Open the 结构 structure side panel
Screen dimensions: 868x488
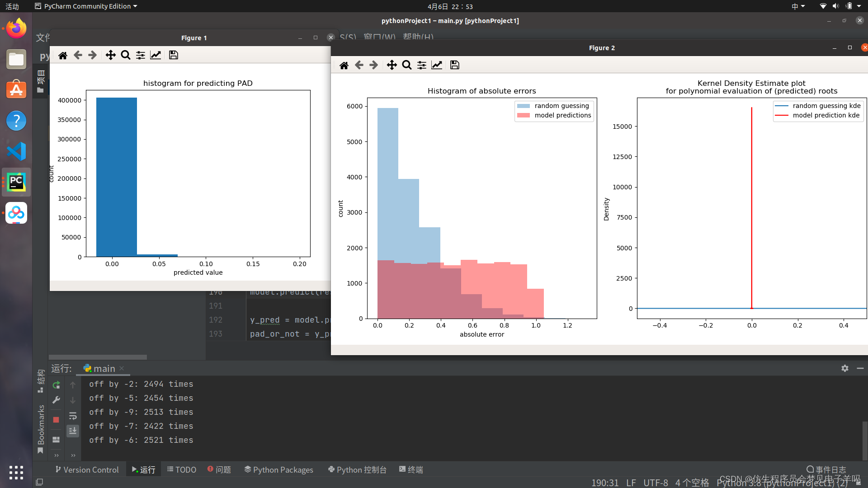coord(41,381)
